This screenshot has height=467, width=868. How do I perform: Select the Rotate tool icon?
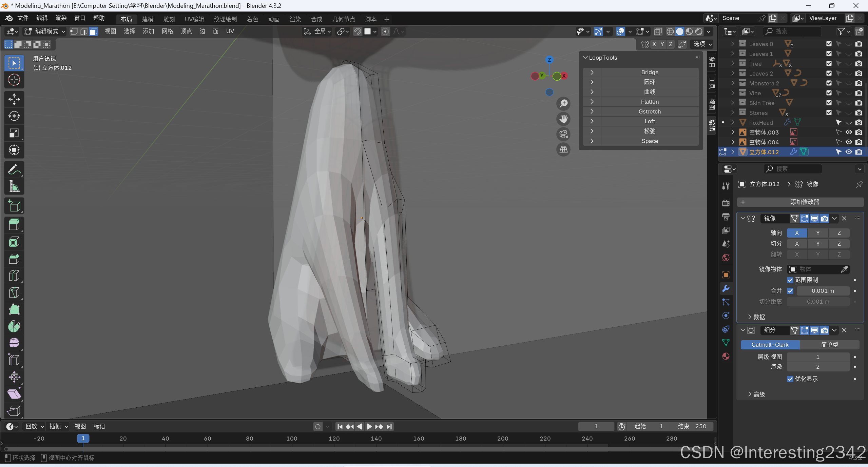(x=14, y=116)
